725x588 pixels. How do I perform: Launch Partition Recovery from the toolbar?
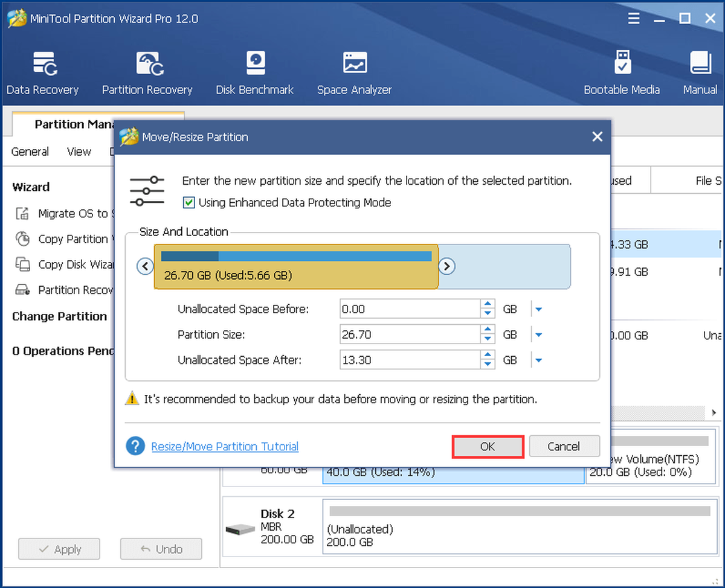point(147,74)
